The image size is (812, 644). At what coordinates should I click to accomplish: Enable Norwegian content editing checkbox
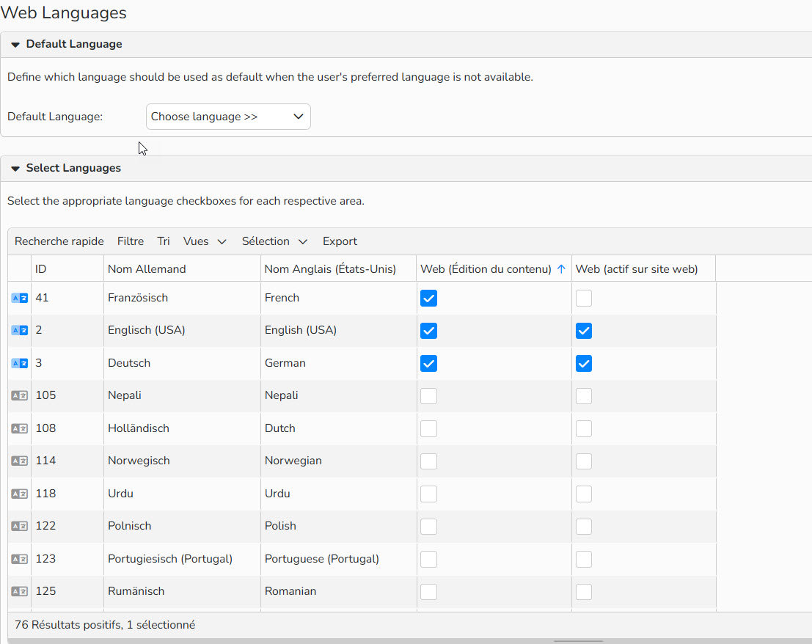429,461
